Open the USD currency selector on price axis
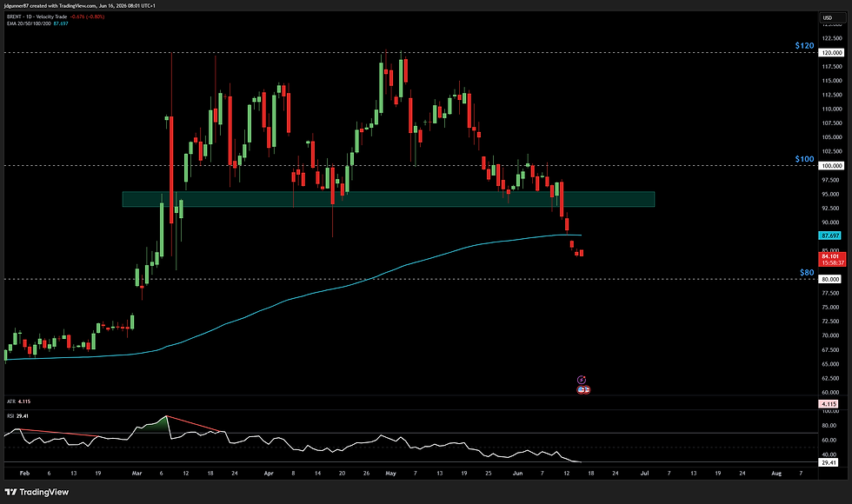This screenshot has height=504, width=852. click(833, 18)
